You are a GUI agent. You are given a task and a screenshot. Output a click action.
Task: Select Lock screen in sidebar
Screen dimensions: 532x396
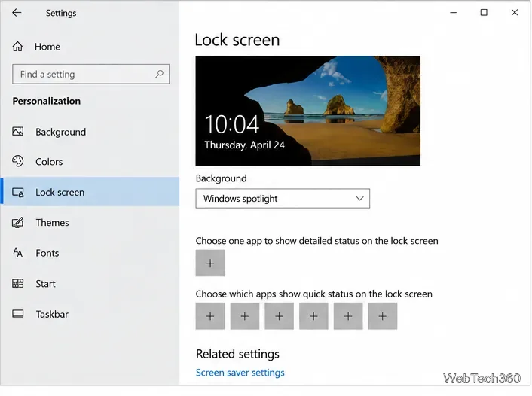click(90, 191)
